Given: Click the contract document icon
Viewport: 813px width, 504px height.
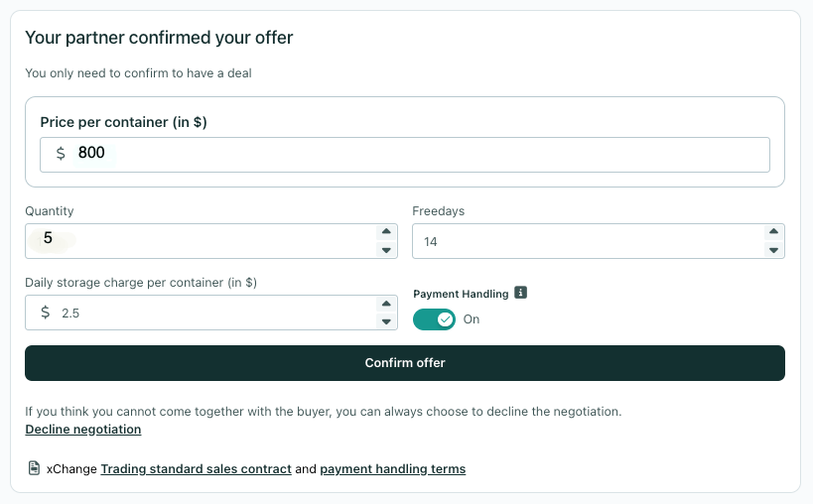Looking at the screenshot, I should (34, 467).
